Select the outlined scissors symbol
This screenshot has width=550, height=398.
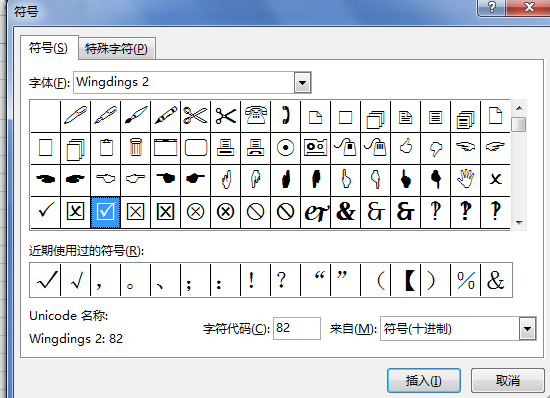coord(195,116)
